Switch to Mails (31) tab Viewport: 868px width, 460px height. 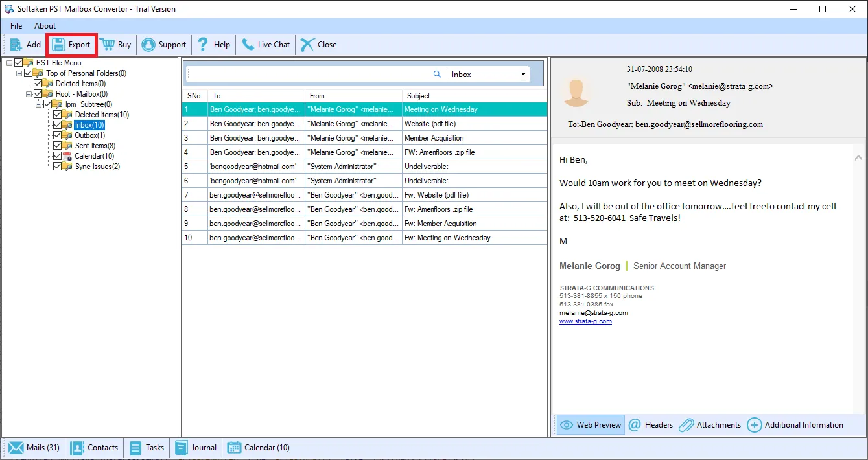[34, 448]
